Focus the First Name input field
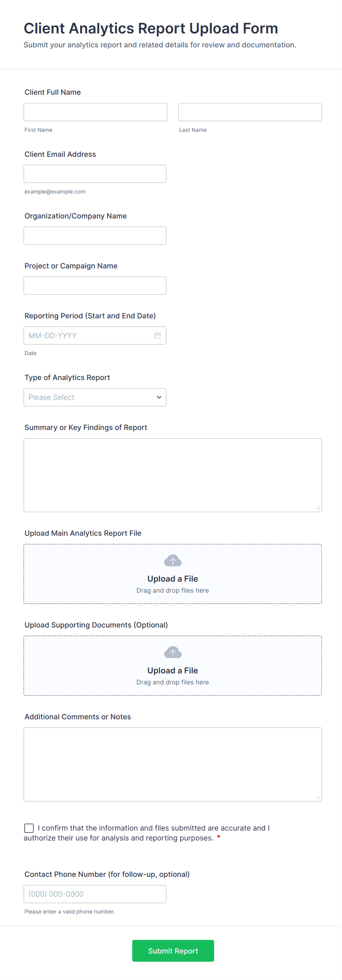Viewport: 342px width, 980px height. pyautogui.click(x=95, y=112)
